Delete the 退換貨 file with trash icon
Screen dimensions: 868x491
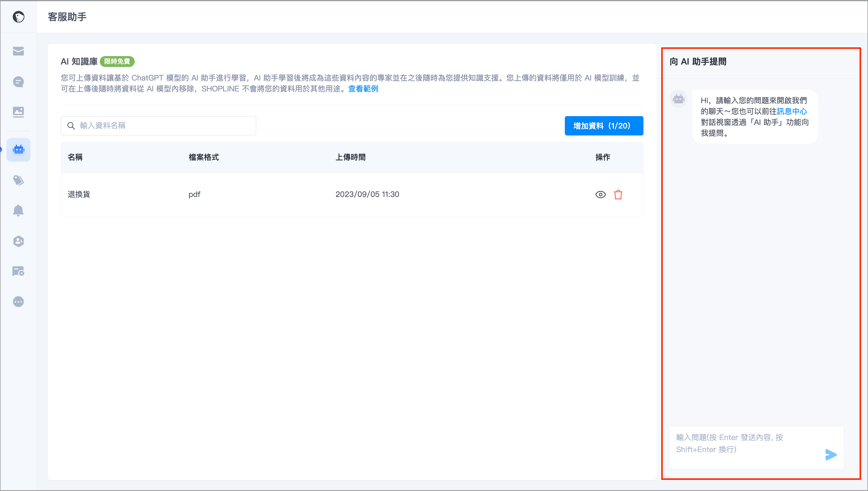tap(618, 195)
